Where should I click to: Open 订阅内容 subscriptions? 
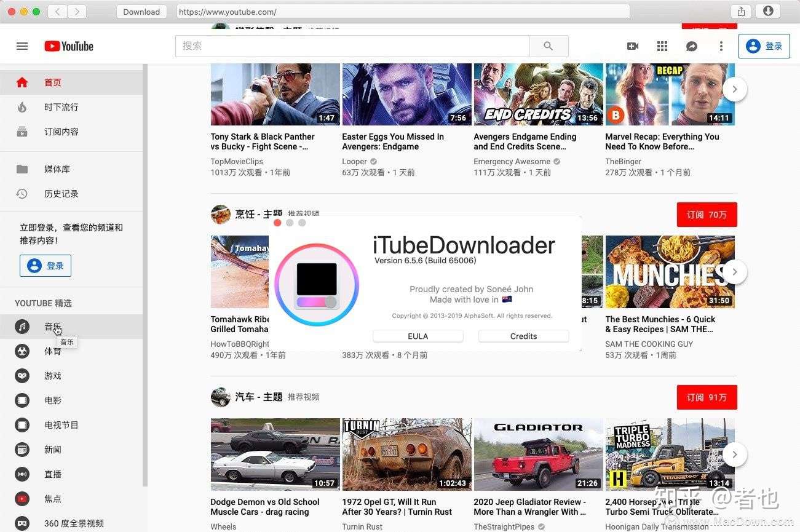pyautogui.click(x=71, y=132)
